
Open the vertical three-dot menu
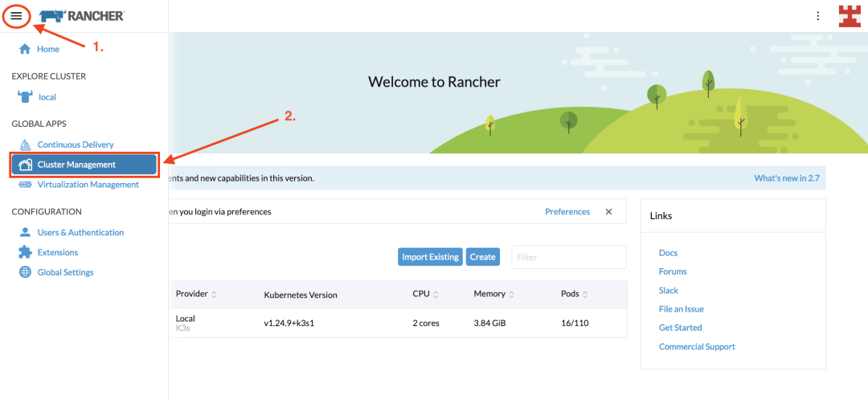tap(817, 16)
